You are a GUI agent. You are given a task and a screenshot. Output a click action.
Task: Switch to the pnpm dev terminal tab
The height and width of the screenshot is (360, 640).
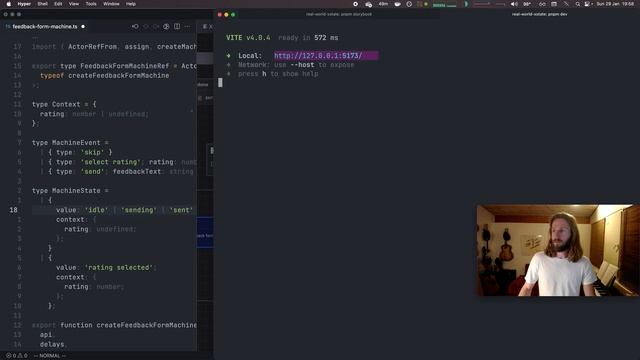(539, 14)
